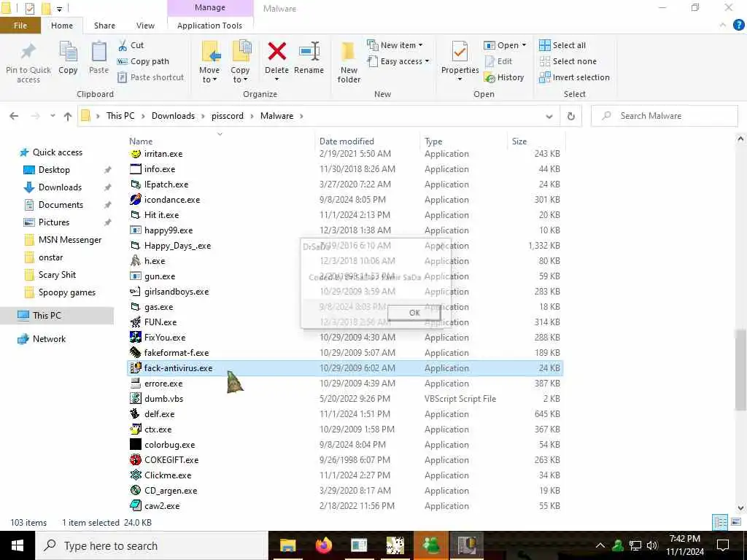747x560 pixels.
Task: Expand the address bar history dropdown
Action: point(549,116)
